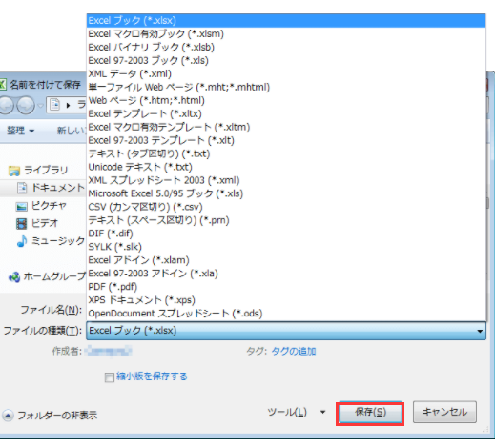The width and height of the screenshot is (495, 448).
Task: Click the ビデオ film icon
Action: (21, 224)
